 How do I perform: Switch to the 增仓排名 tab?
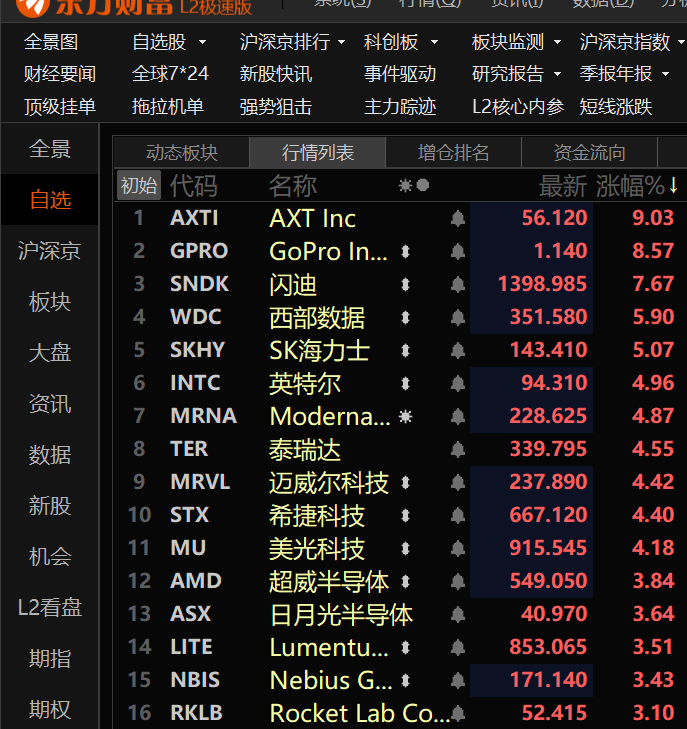(x=454, y=152)
